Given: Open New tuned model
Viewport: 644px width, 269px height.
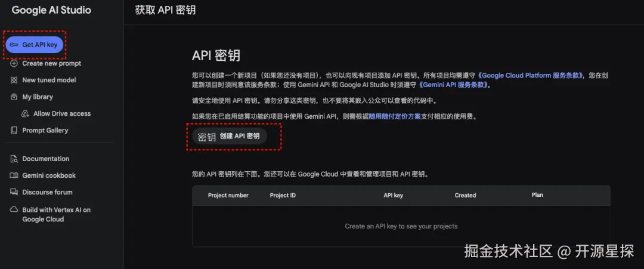Looking at the screenshot, I should coord(49,80).
